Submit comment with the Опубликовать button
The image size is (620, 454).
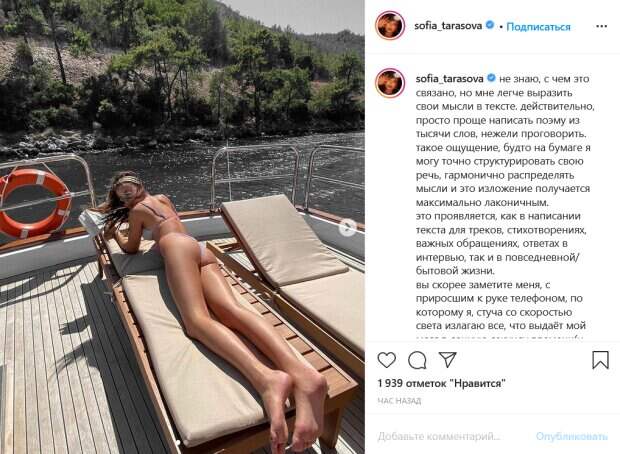point(571,436)
